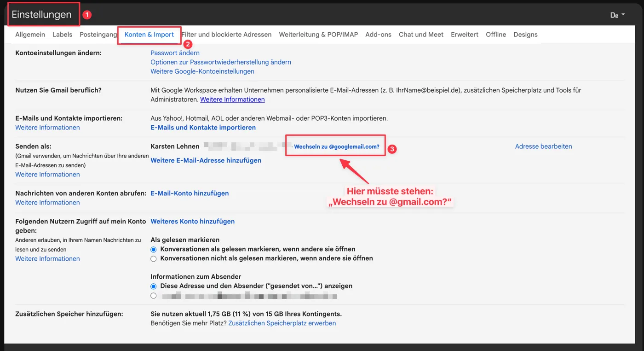Click Zusätzlichen Speicherplatz erwerben link
Viewport: 644px width, 351px height.
point(282,323)
